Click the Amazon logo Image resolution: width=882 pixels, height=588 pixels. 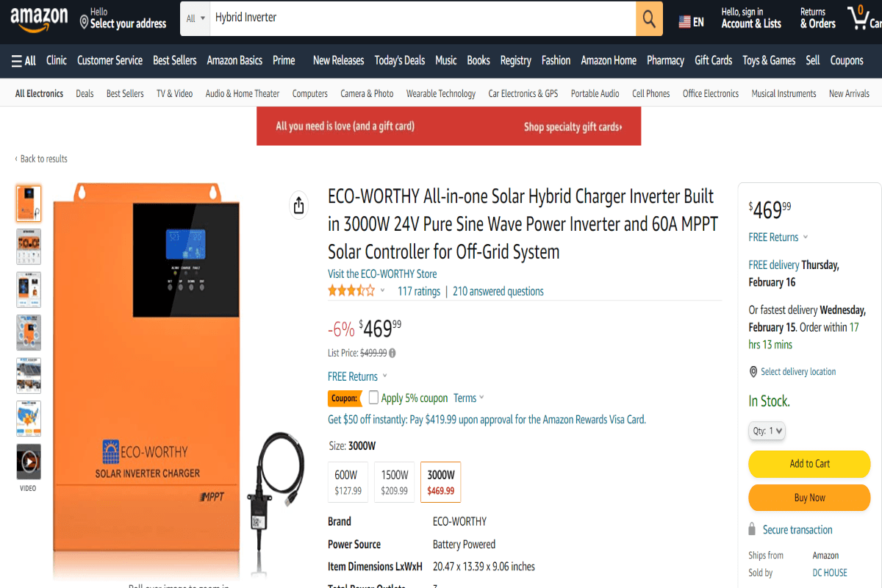pyautogui.click(x=38, y=18)
